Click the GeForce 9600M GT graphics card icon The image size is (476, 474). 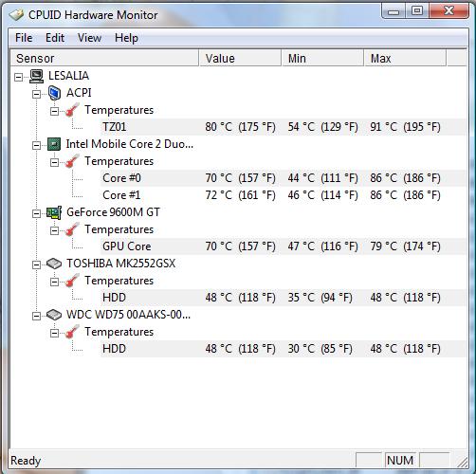tap(54, 212)
